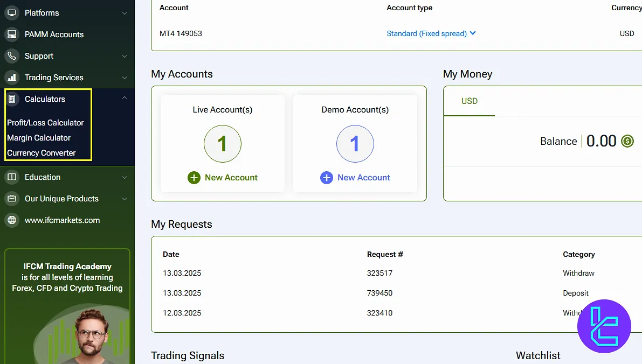
Task: Expand the Platforms menu chevron
Action: pos(125,13)
